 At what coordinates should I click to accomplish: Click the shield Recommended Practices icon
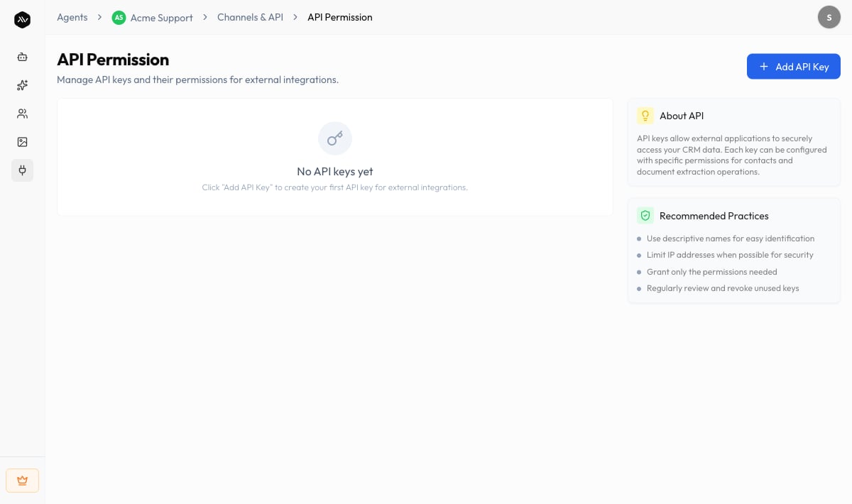click(645, 216)
